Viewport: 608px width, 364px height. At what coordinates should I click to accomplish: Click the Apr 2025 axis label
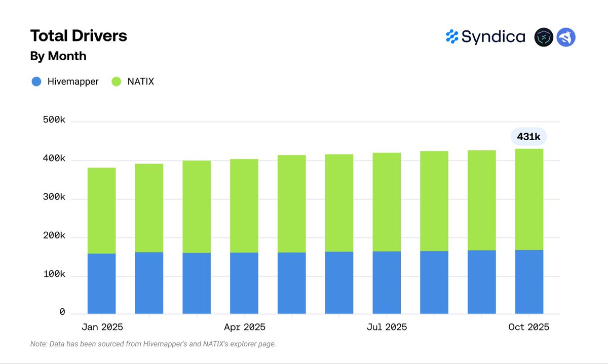pyautogui.click(x=244, y=328)
